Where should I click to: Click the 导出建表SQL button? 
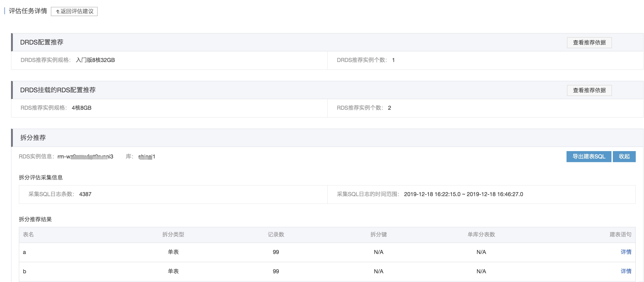tap(589, 157)
